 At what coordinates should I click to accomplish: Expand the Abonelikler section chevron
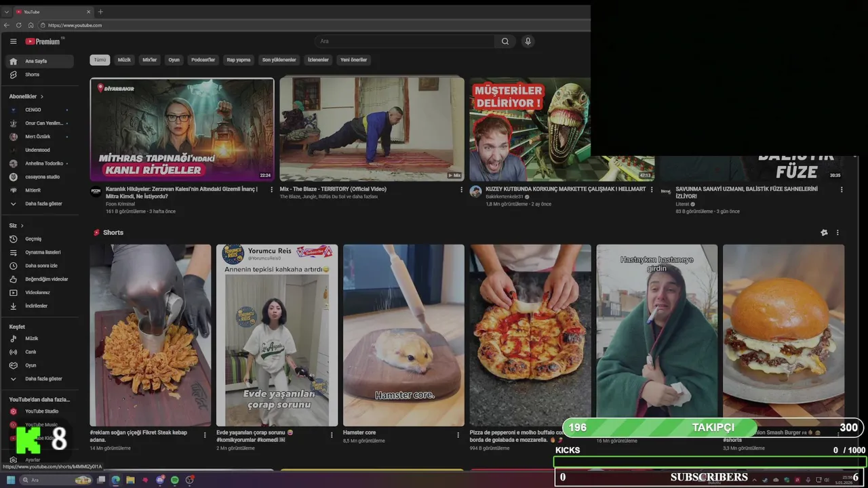pos(42,97)
